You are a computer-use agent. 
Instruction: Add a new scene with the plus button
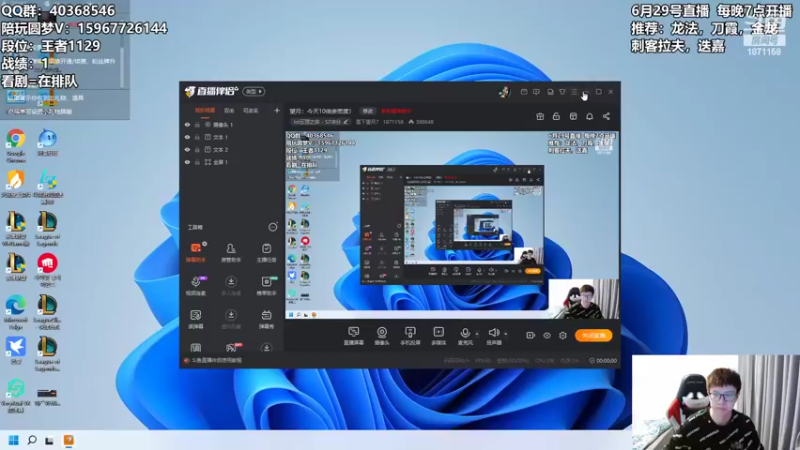tap(277, 110)
